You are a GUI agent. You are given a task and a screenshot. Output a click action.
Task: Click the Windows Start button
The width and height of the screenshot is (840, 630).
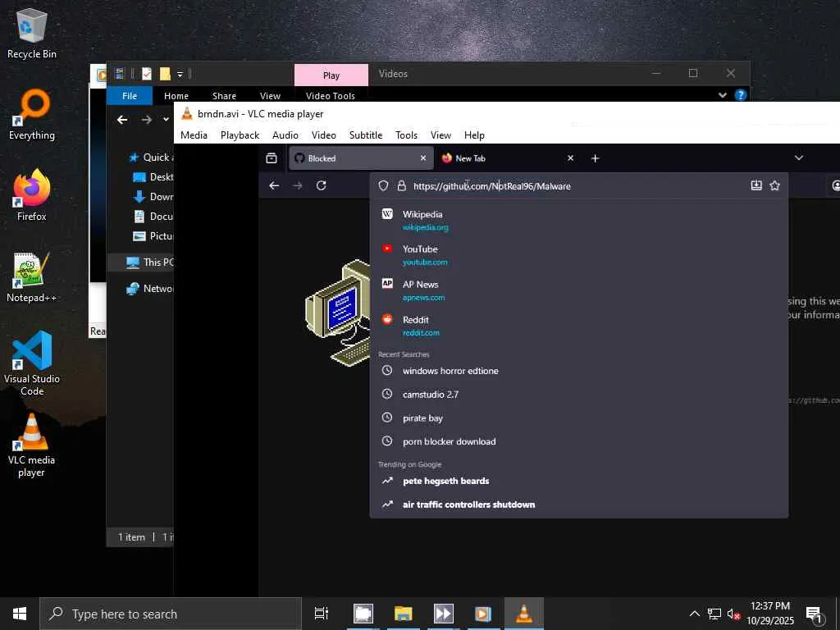tap(20, 614)
